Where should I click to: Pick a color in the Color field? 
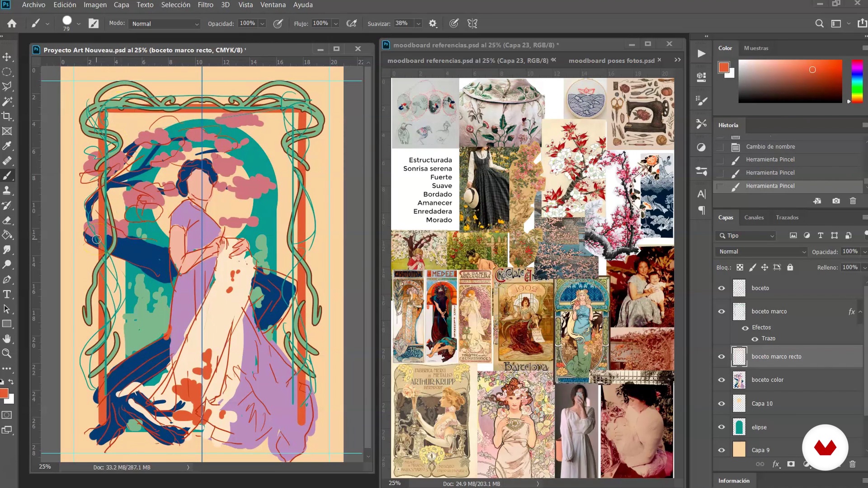(x=790, y=81)
